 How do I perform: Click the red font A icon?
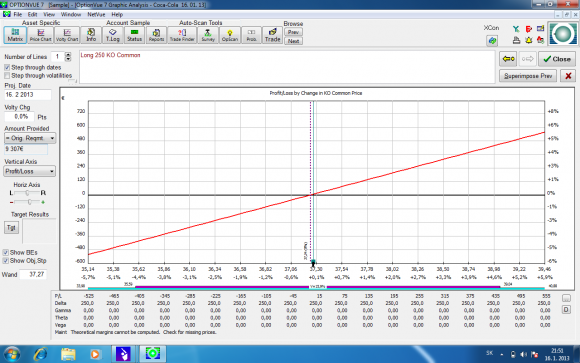[x=540, y=40]
